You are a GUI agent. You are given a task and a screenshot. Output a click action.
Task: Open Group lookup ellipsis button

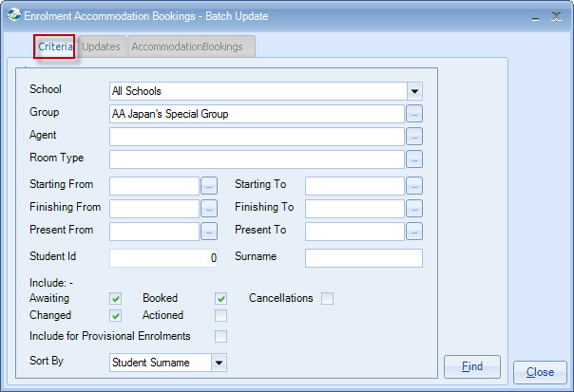tap(414, 114)
